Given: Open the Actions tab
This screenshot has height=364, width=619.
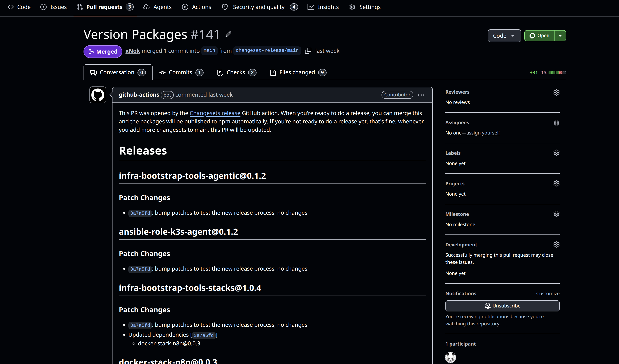Looking at the screenshot, I should tap(196, 7).
